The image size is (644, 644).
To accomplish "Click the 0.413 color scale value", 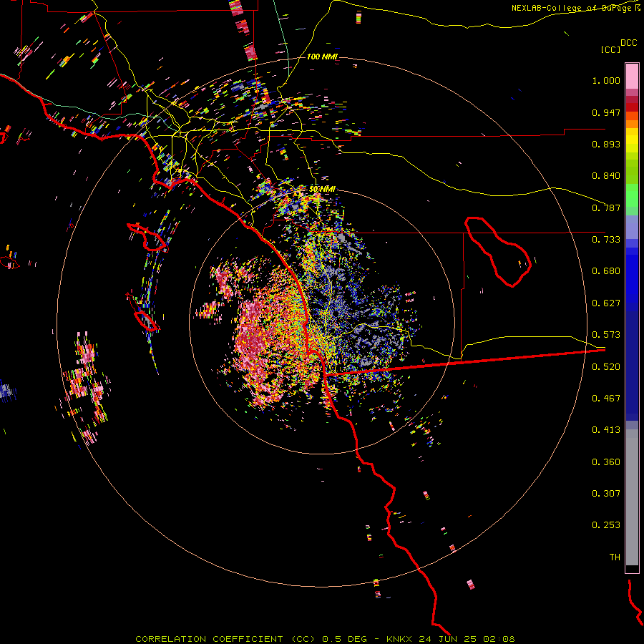I will (606, 430).
